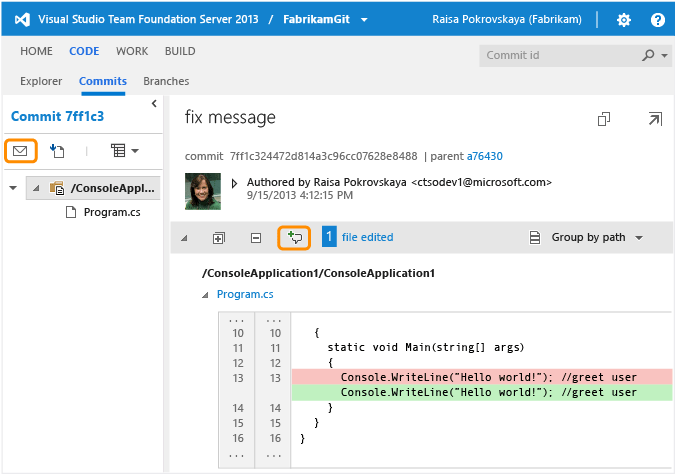Expand all diffs plus icon
675x474 pixels.
[x=219, y=238]
